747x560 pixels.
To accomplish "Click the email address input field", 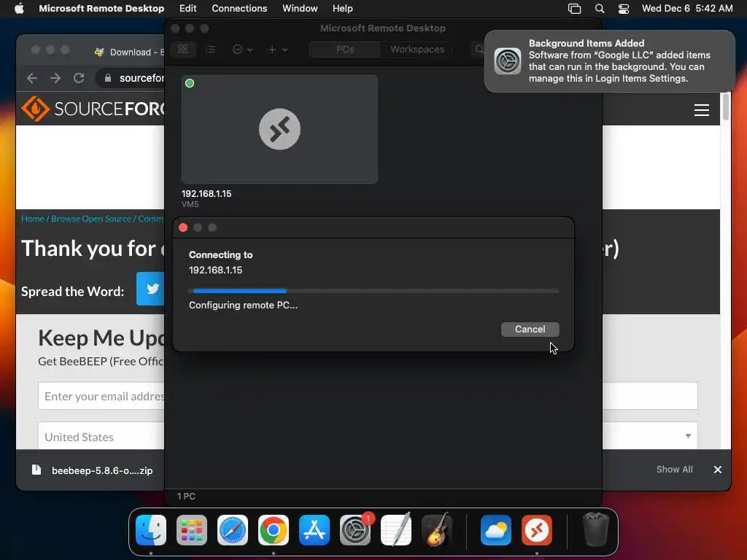I will (x=101, y=396).
